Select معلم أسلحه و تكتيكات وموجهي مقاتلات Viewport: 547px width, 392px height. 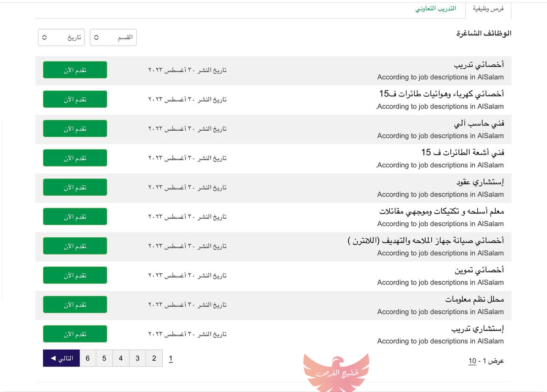(441, 211)
